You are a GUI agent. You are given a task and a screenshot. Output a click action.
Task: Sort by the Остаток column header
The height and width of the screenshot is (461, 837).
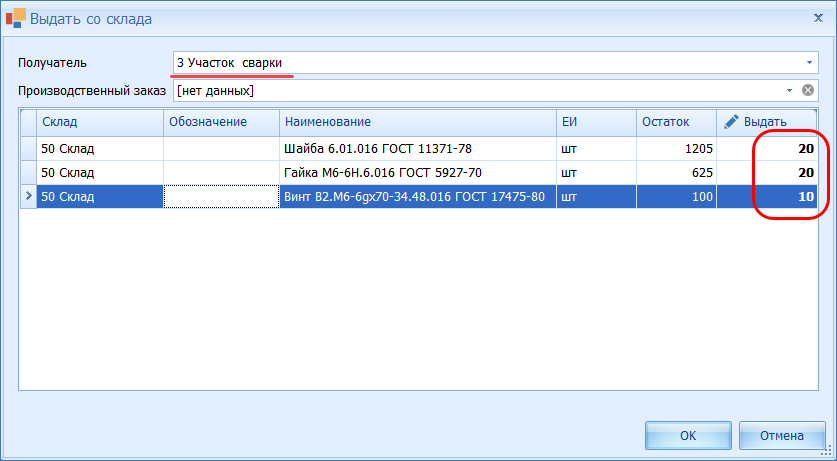pos(675,122)
